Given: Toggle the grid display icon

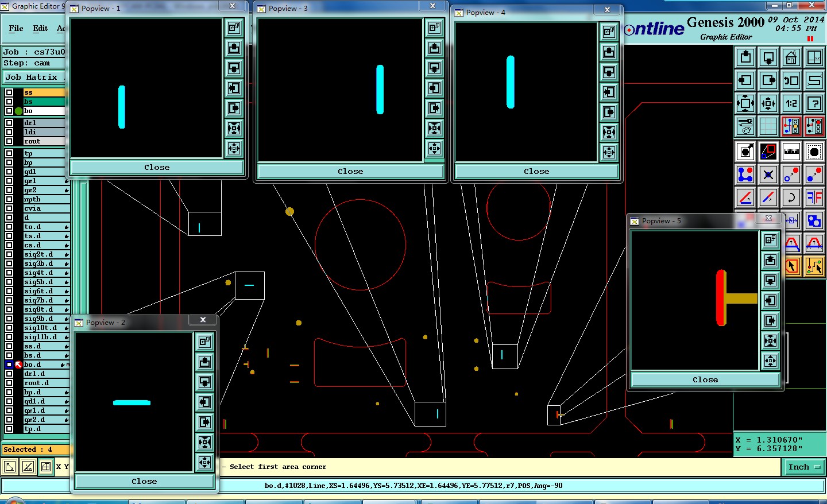Looking at the screenshot, I should [768, 126].
